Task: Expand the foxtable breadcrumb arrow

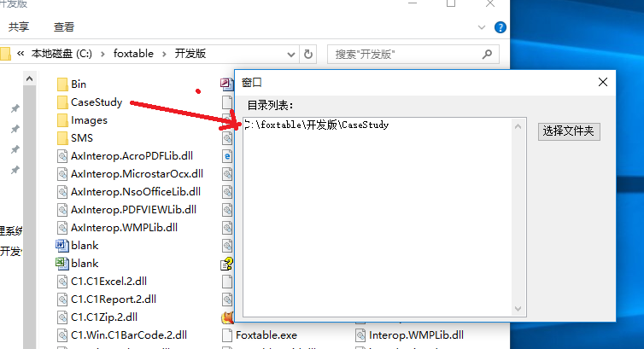Action: point(164,54)
